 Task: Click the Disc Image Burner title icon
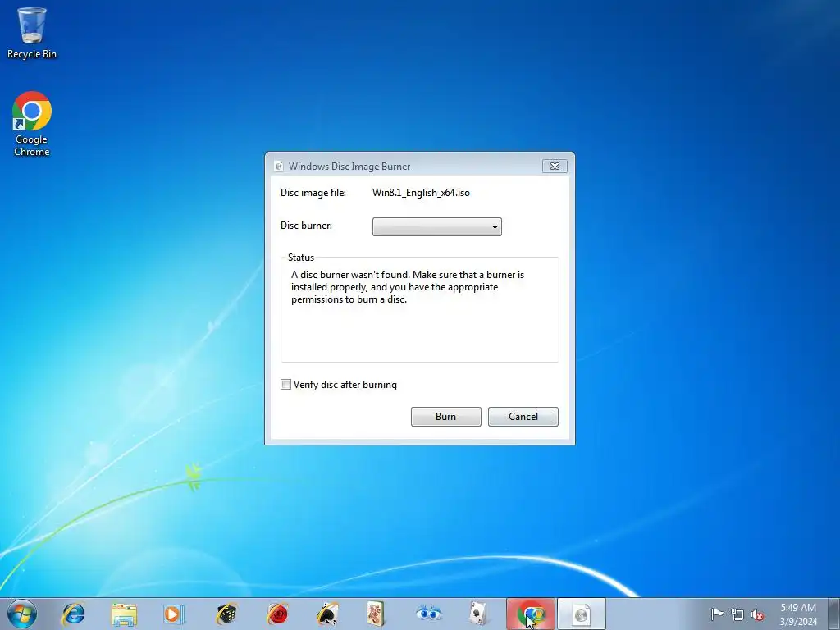(x=279, y=167)
